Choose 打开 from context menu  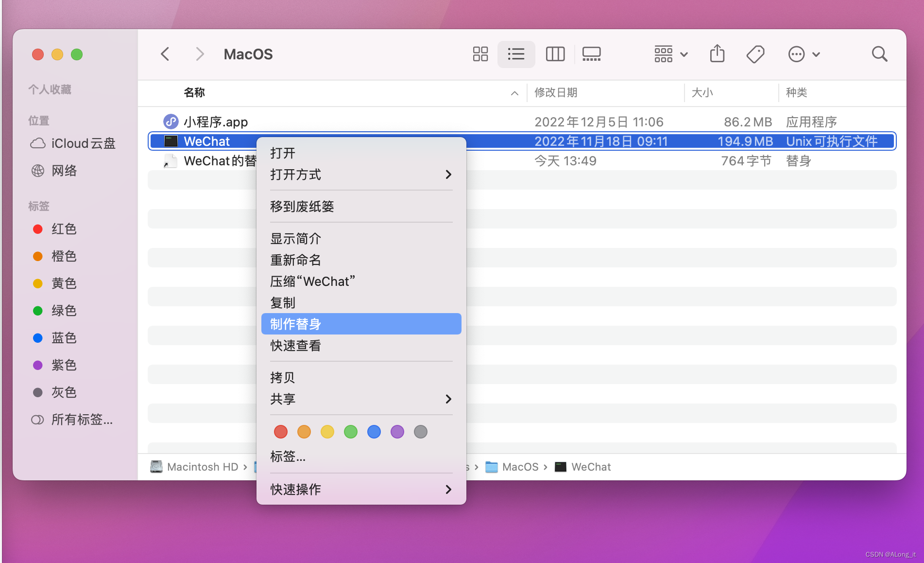pos(361,153)
